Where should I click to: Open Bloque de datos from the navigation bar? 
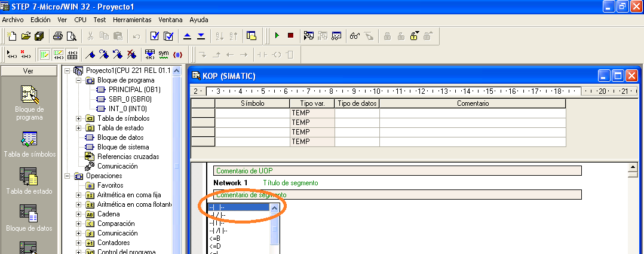[29, 218]
